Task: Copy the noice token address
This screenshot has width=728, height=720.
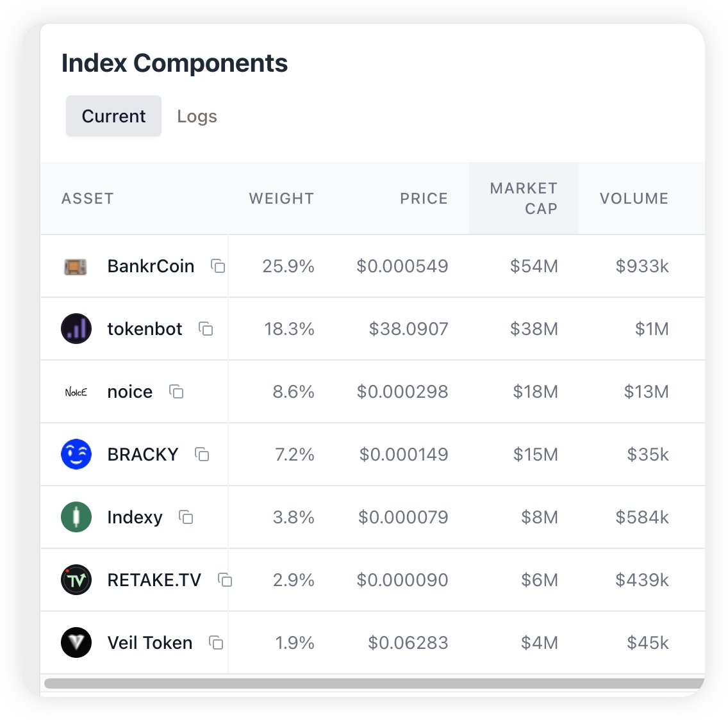Action: coord(176,392)
